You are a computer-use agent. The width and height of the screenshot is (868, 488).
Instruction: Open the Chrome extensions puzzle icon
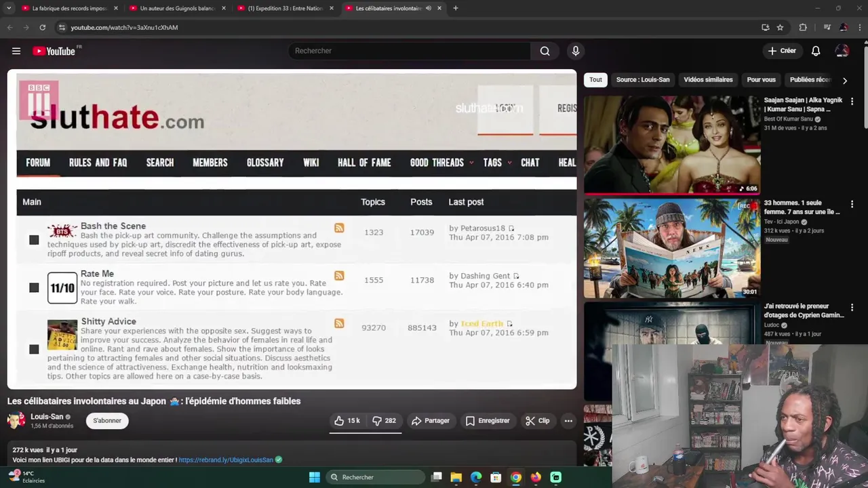[x=803, y=27]
